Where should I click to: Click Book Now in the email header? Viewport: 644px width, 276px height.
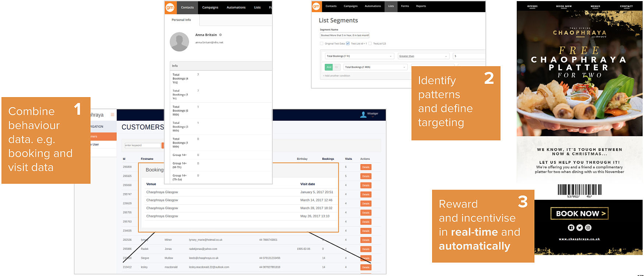[x=564, y=6]
